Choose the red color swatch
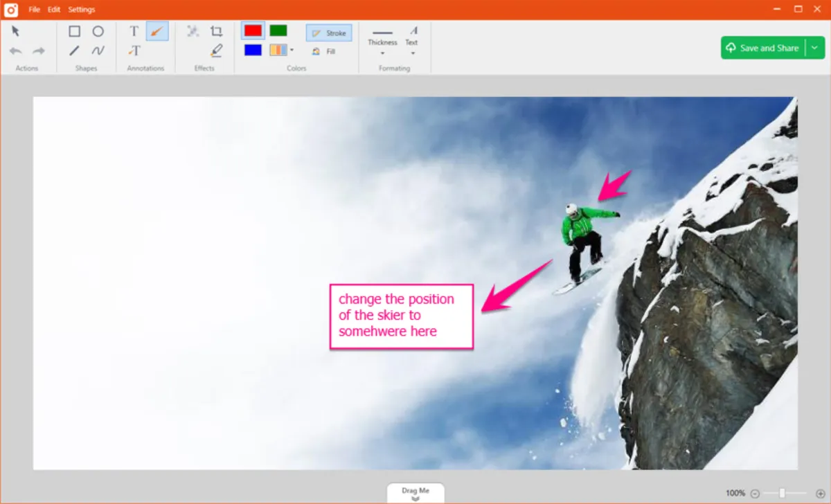The width and height of the screenshot is (831, 504). pos(253,30)
